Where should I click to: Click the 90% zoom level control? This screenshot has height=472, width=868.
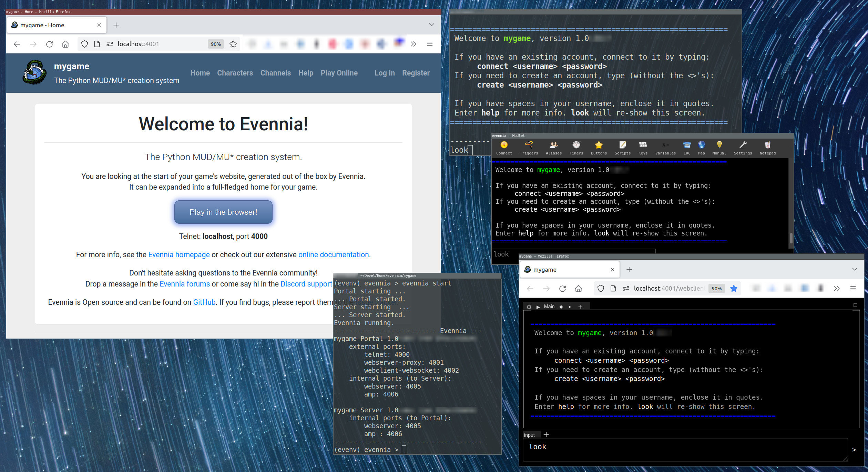pos(215,44)
